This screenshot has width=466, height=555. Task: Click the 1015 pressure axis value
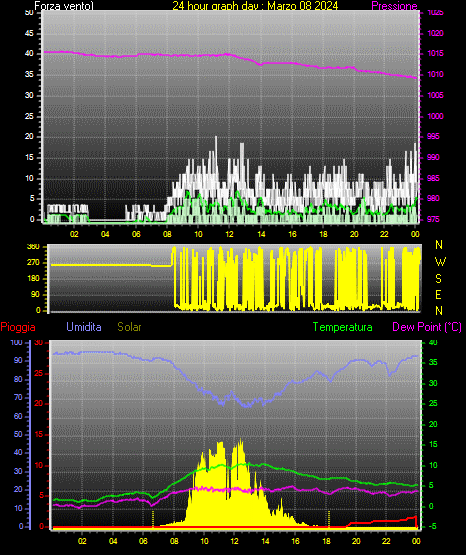pyautogui.click(x=435, y=53)
